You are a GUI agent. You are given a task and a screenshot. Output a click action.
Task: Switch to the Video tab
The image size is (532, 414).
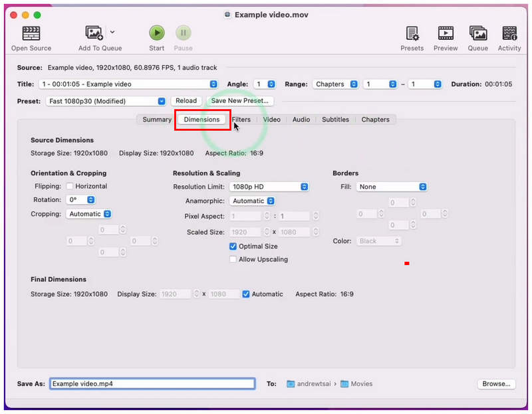click(272, 120)
